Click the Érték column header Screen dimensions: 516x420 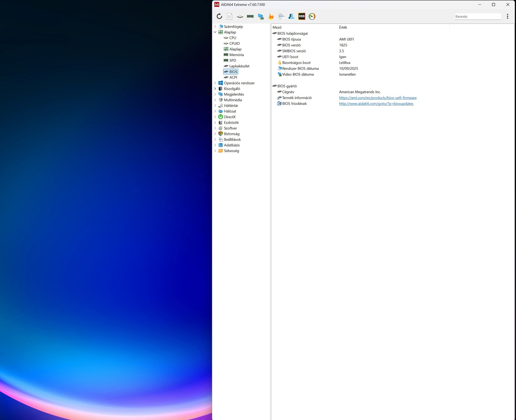click(x=394, y=27)
